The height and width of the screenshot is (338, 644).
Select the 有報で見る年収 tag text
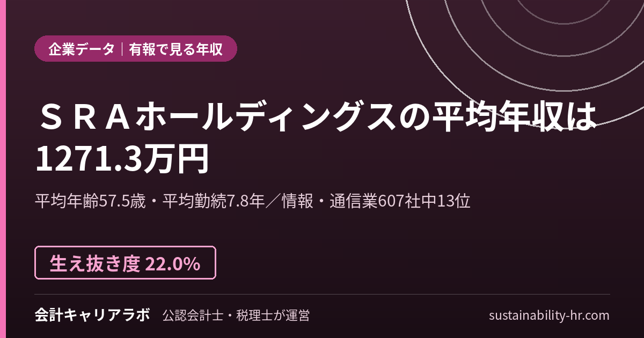click(175, 49)
